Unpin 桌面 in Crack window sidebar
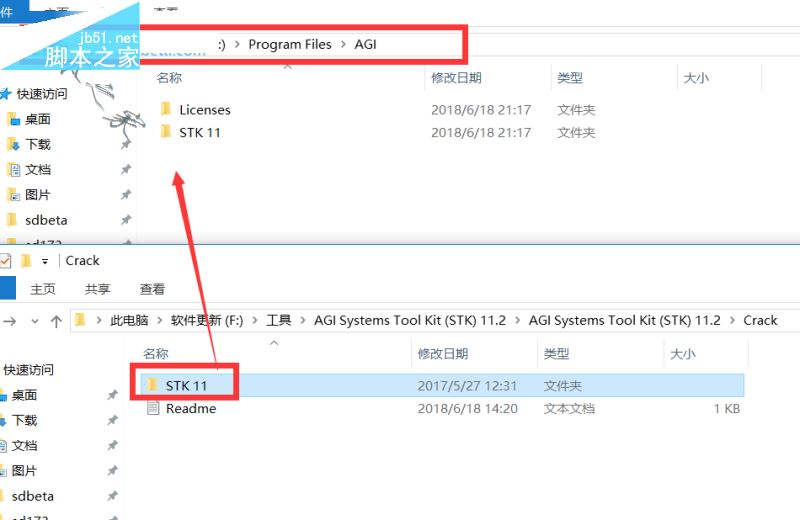Screen dimensions: 800x520 coord(112,395)
